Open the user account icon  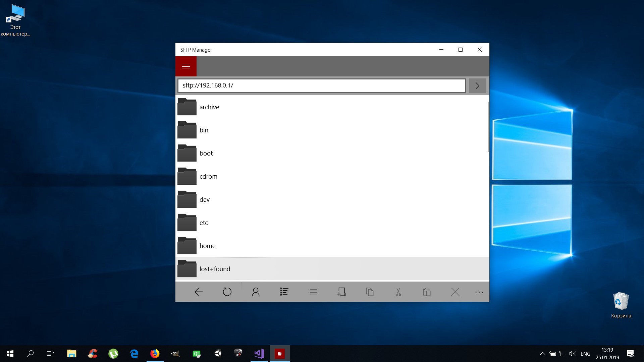(256, 292)
